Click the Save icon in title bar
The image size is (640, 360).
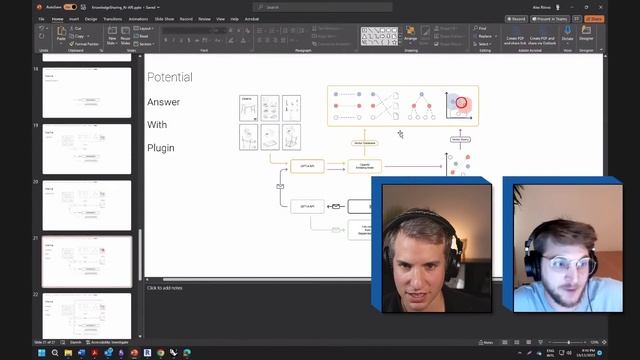83,7
